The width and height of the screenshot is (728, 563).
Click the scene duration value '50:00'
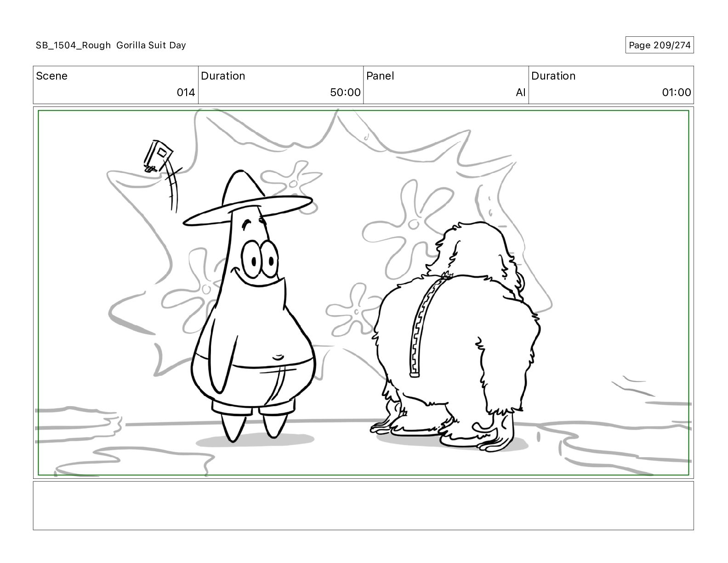pos(345,92)
